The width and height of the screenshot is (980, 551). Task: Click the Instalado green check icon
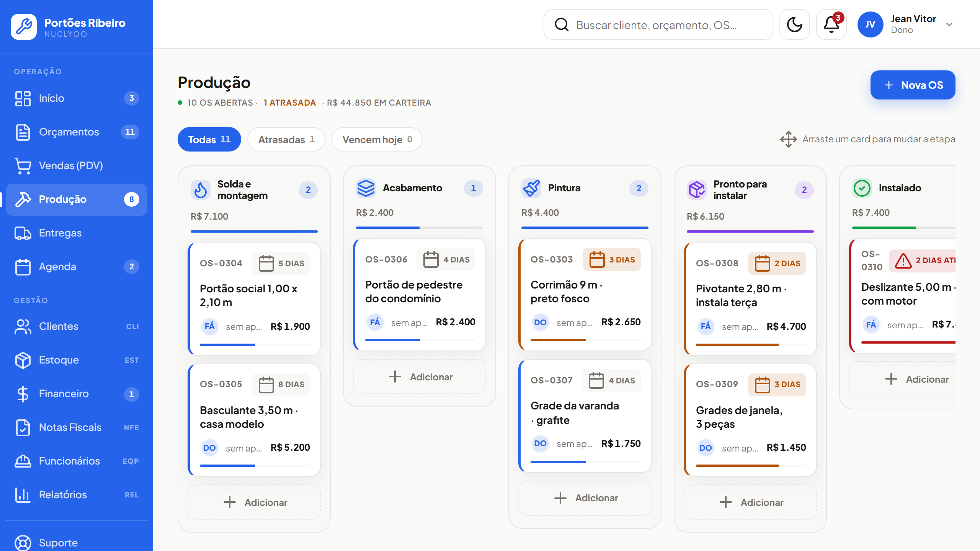pos(862,188)
